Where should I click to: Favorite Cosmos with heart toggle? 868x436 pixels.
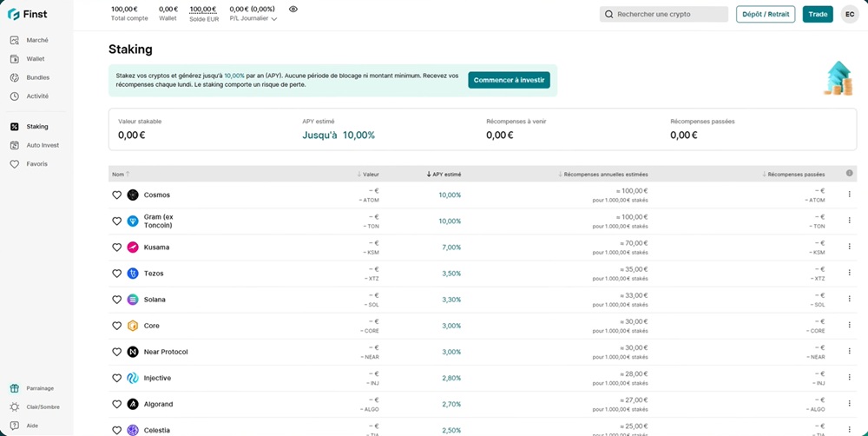pos(117,195)
